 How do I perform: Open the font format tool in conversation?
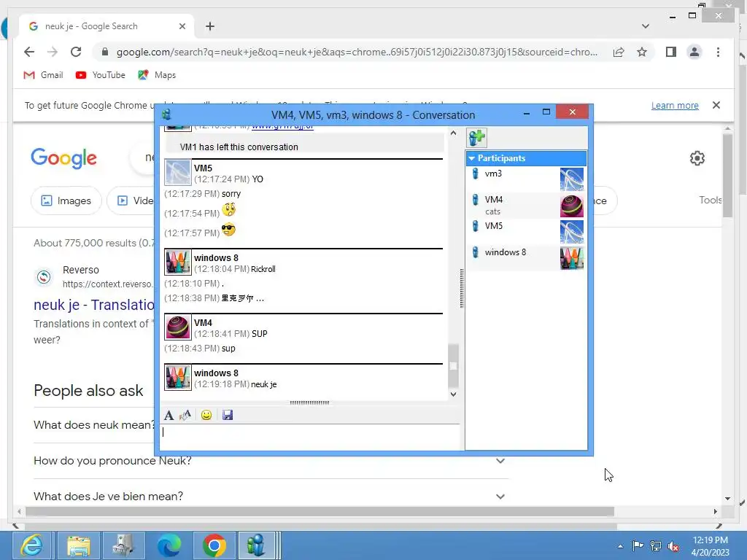[169, 415]
